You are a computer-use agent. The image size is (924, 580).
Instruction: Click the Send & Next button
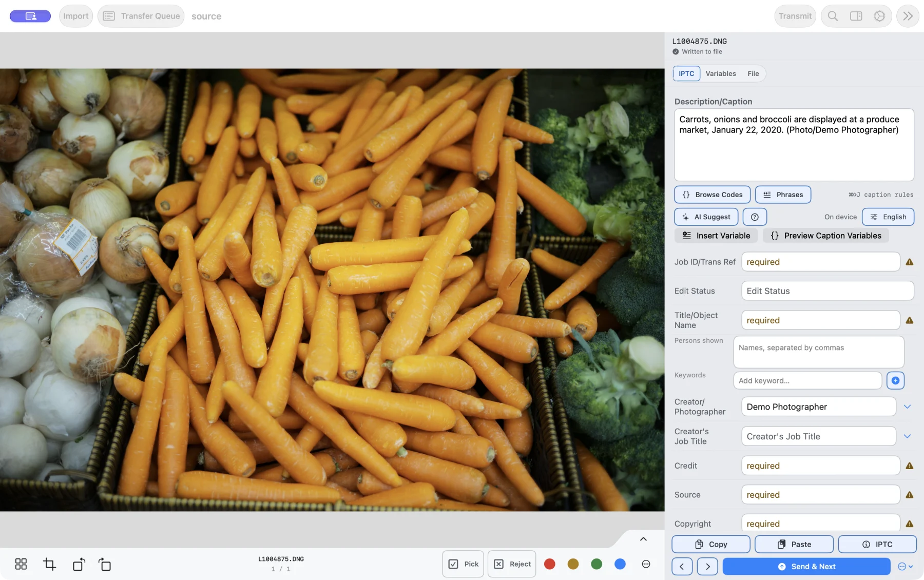pyautogui.click(x=806, y=566)
